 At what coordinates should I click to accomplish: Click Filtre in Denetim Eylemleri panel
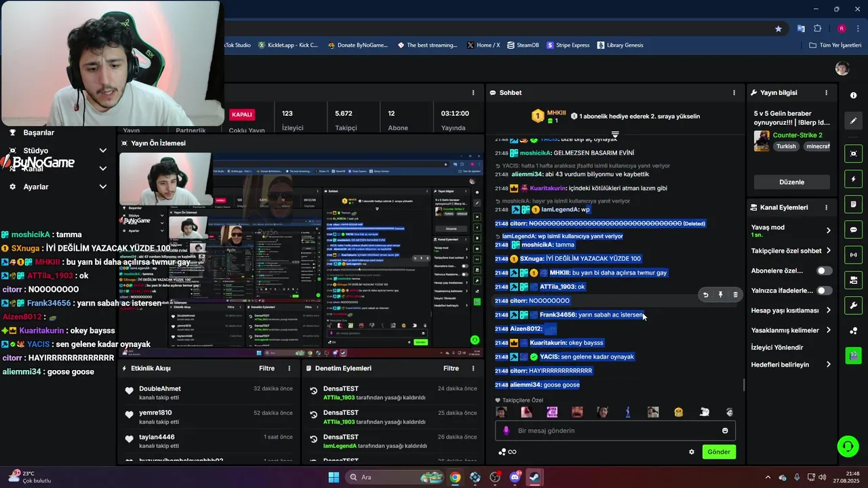[x=451, y=369]
